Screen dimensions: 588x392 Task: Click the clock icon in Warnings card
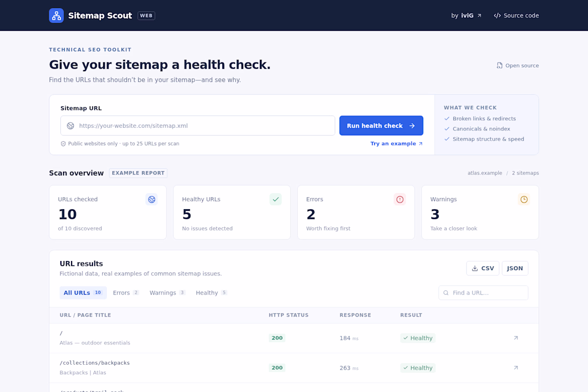point(524,199)
